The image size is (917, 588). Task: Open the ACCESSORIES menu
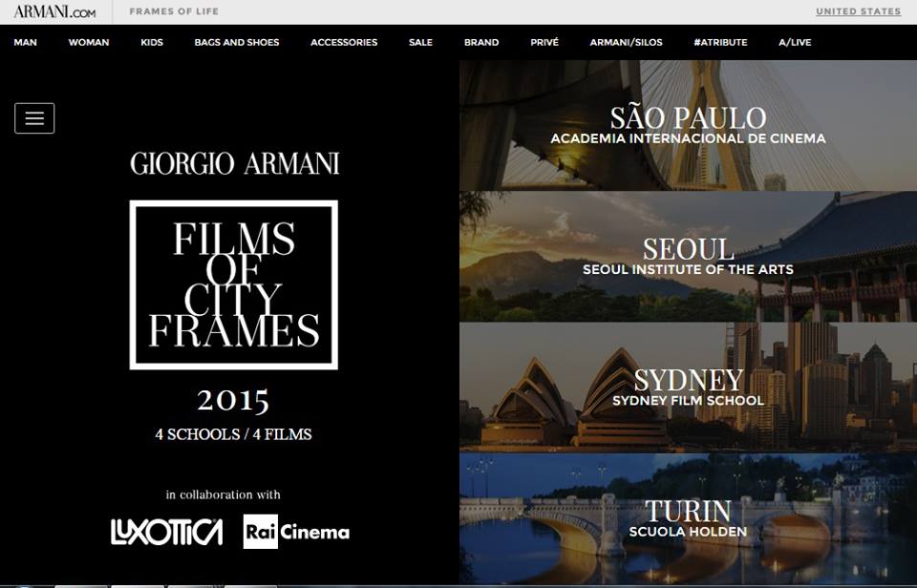344,42
